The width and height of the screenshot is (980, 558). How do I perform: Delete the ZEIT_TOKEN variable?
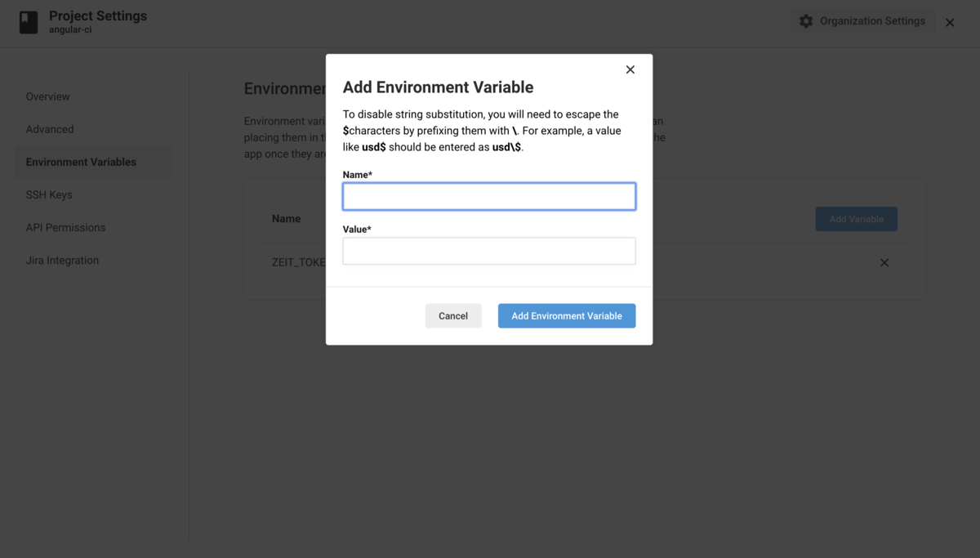[884, 263]
